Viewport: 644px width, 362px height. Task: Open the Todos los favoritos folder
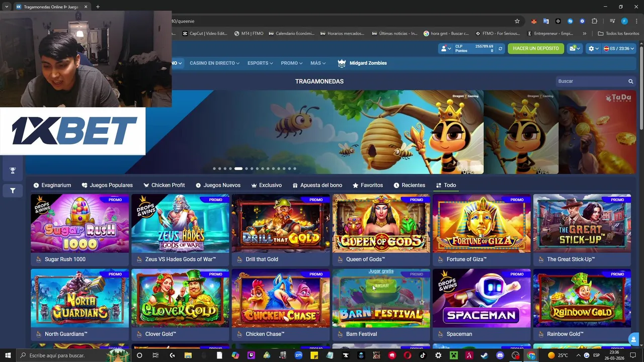point(618,34)
